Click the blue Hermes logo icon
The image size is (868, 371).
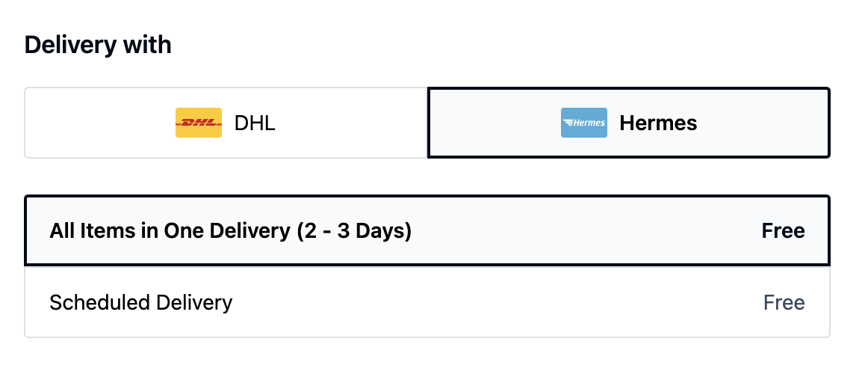pyautogui.click(x=583, y=123)
